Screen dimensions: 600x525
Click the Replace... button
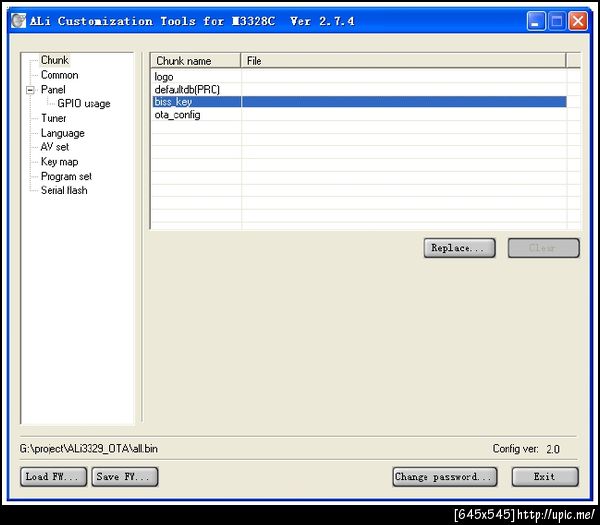[x=460, y=248]
